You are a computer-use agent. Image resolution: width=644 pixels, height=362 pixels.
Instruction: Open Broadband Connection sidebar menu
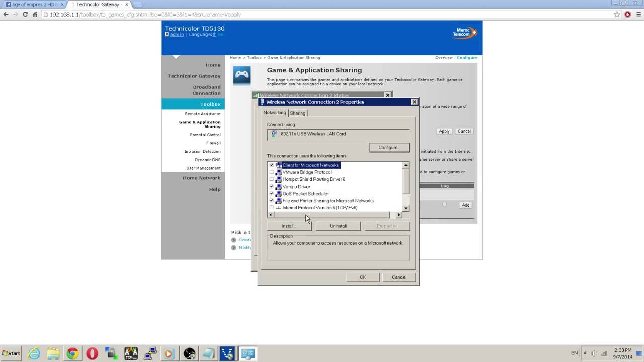click(206, 90)
